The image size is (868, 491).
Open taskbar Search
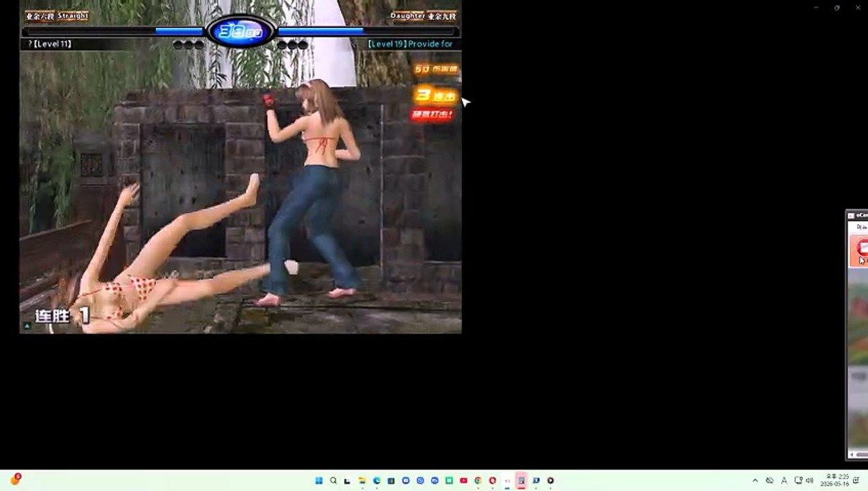pos(333,481)
